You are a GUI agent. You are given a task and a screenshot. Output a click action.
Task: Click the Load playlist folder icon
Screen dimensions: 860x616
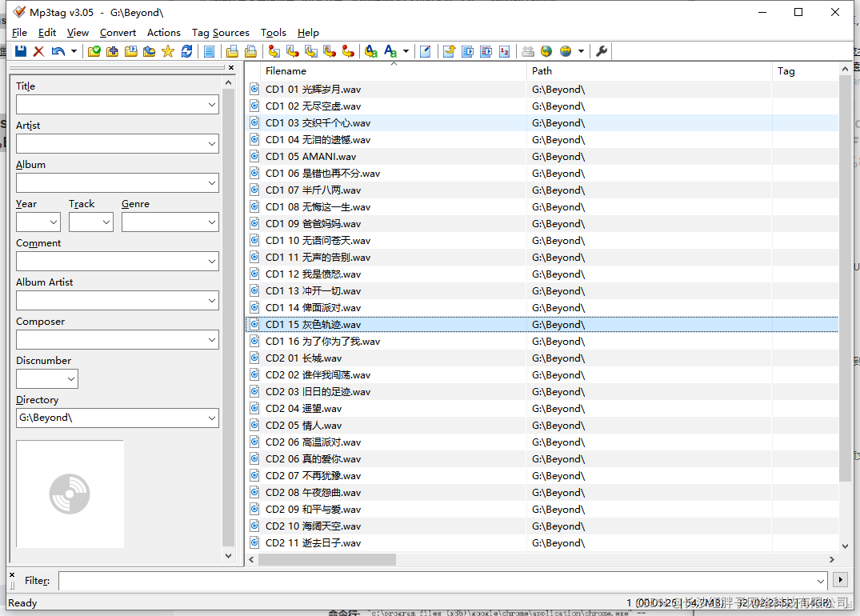pyautogui.click(x=131, y=51)
